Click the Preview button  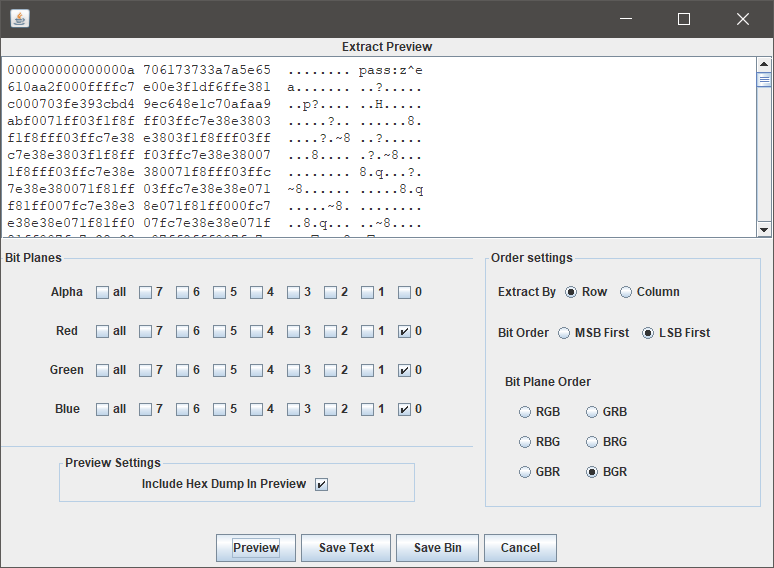coord(256,548)
